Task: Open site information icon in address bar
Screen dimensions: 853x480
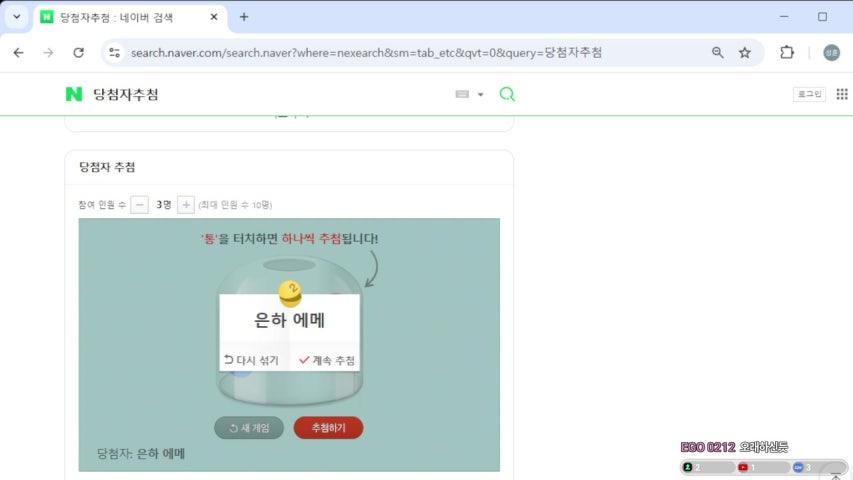Action: 114,53
